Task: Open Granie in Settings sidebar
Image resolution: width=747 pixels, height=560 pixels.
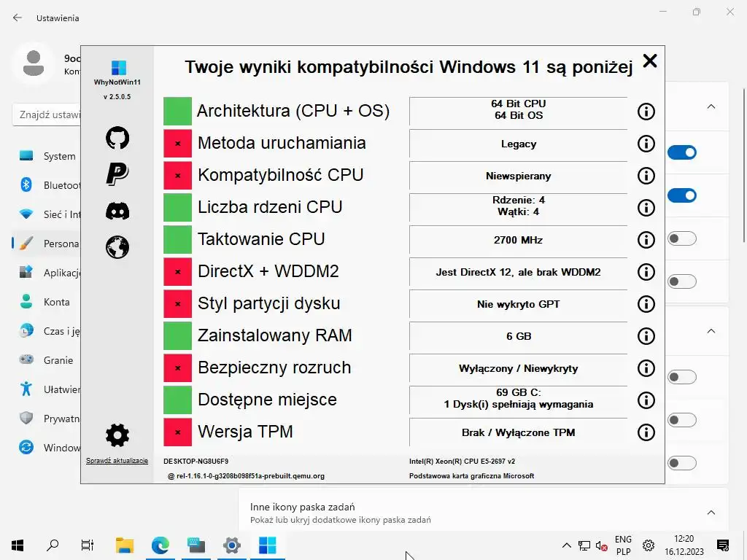Action: (x=47, y=360)
